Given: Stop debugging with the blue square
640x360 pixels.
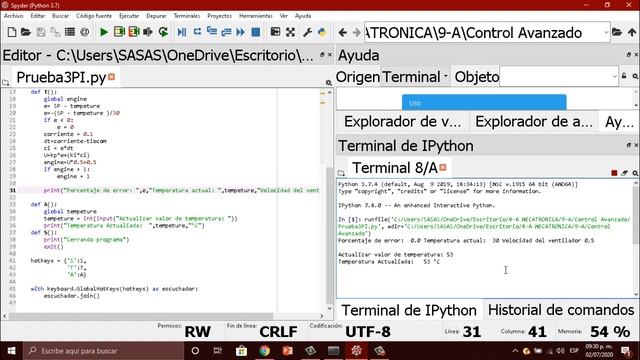Looking at the screenshot, I should (x=256, y=32).
